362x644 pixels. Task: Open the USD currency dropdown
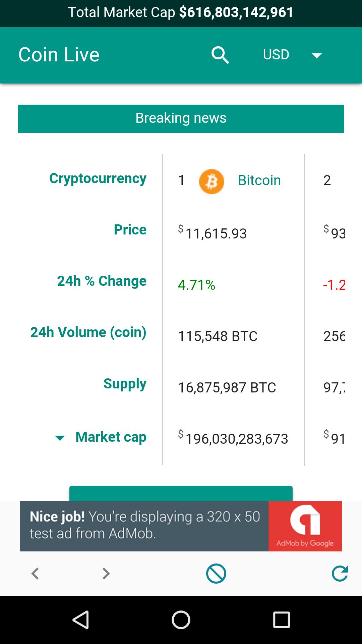coord(276,55)
